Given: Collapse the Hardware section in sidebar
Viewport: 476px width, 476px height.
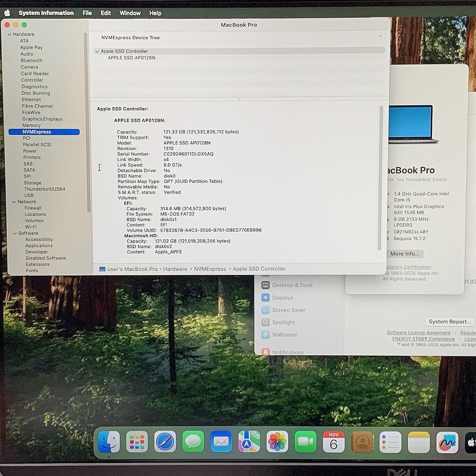Looking at the screenshot, I should tap(9, 35).
